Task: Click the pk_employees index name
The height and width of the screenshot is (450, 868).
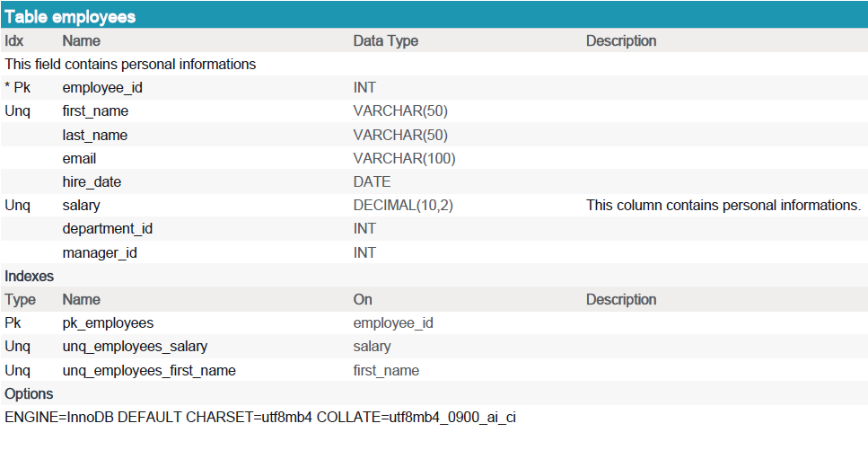Action: (x=108, y=323)
